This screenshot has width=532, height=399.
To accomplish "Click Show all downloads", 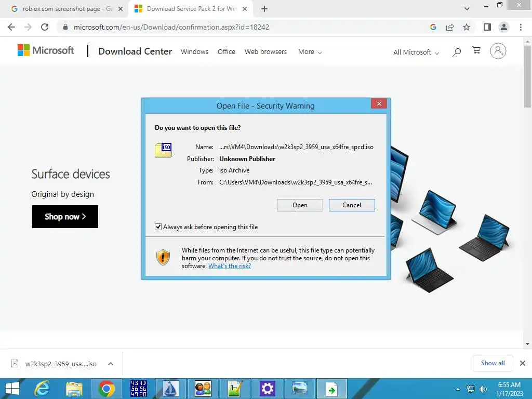I will [x=493, y=363].
